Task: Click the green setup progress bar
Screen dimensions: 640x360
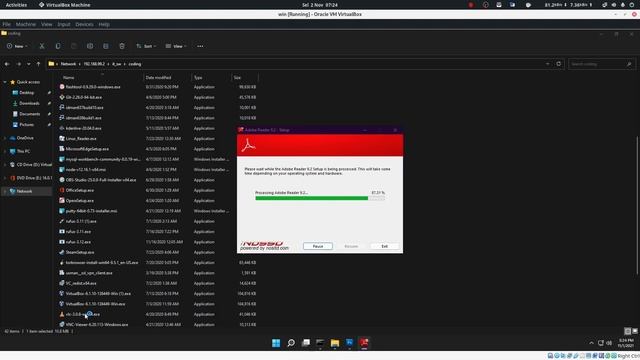Action: [x=320, y=198]
